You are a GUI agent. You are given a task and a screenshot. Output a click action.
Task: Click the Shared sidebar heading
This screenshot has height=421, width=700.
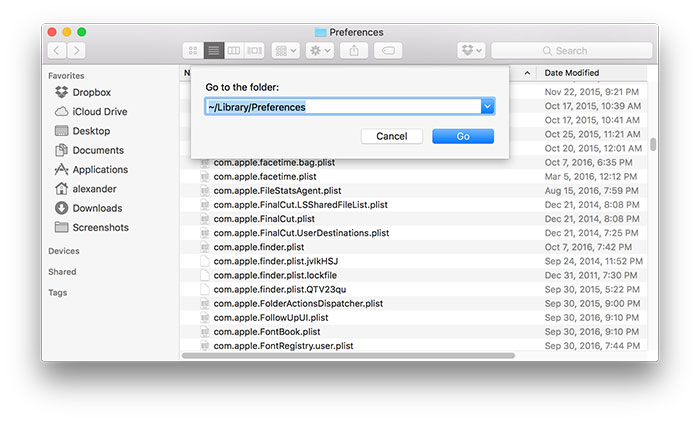pos(62,271)
